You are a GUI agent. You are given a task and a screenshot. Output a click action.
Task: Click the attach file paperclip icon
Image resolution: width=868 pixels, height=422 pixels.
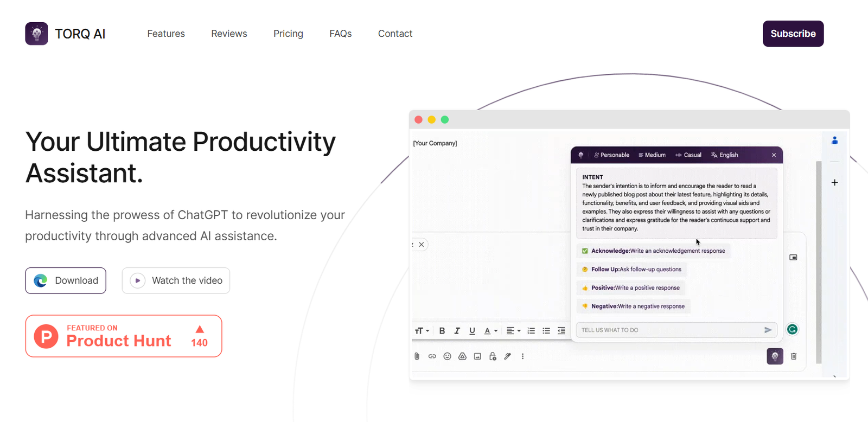[x=417, y=356]
